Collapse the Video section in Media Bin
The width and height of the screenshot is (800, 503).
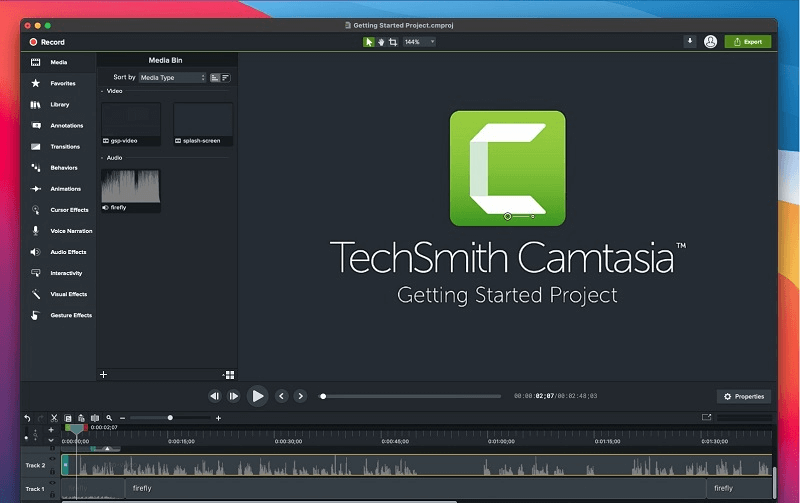(103, 91)
